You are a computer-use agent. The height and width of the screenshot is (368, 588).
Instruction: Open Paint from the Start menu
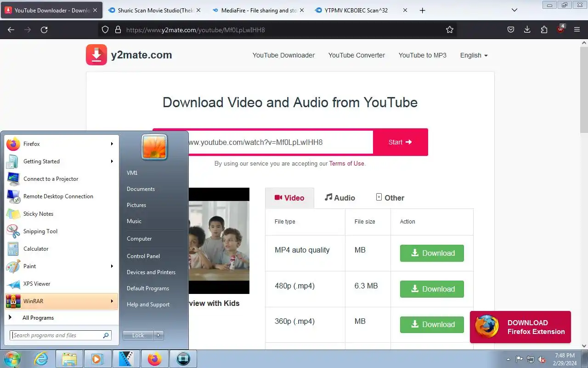61,266
